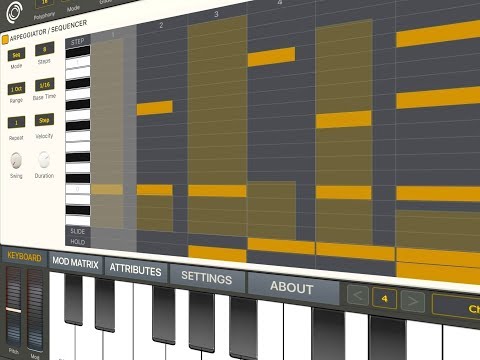Switch to the SETTINGS tab
This screenshot has height=360, width=480.
pos(207,277)
